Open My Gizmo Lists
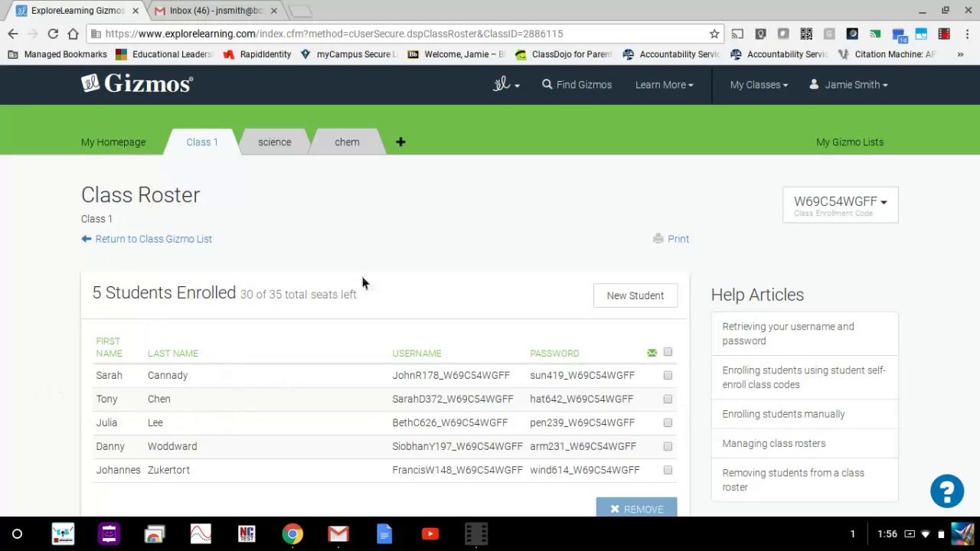 [x=850, y=142]
